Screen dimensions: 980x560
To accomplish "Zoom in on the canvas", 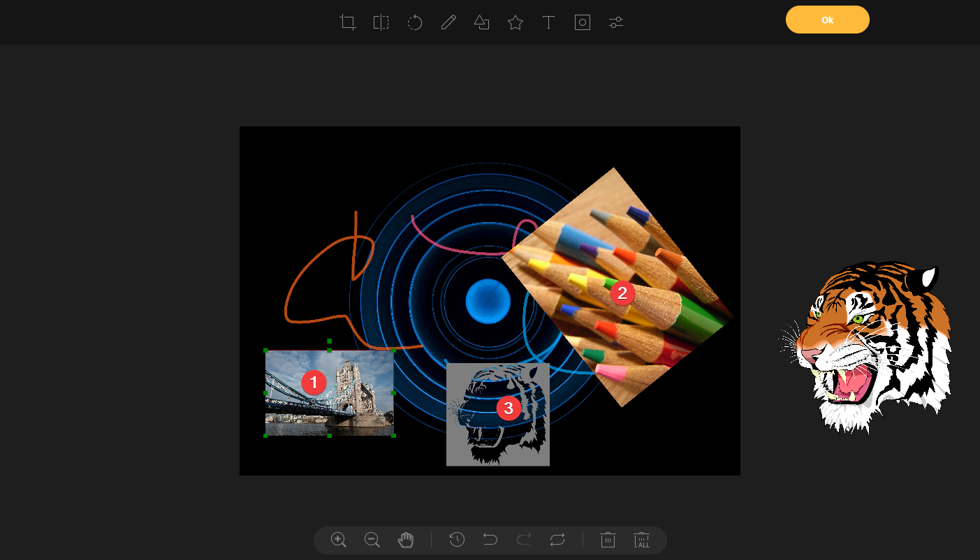I will (338, 539).
